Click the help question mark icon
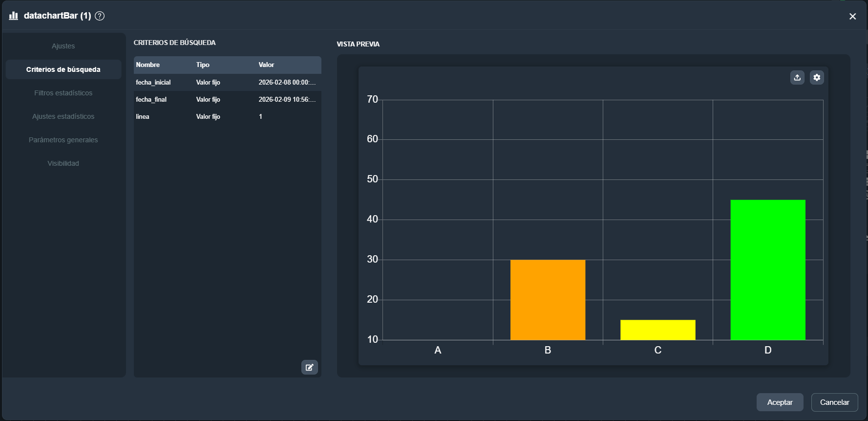This screenshot has width=868, height=421. click(100, 16)
